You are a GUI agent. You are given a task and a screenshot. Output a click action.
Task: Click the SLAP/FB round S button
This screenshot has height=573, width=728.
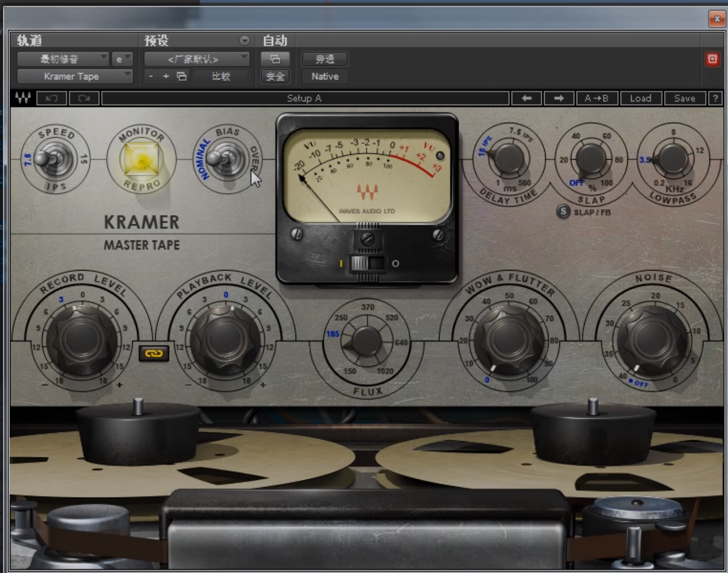click(563, 212)
